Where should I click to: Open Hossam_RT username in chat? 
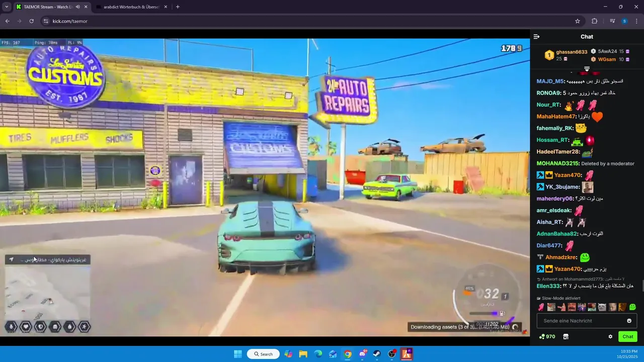pos(551,140)
